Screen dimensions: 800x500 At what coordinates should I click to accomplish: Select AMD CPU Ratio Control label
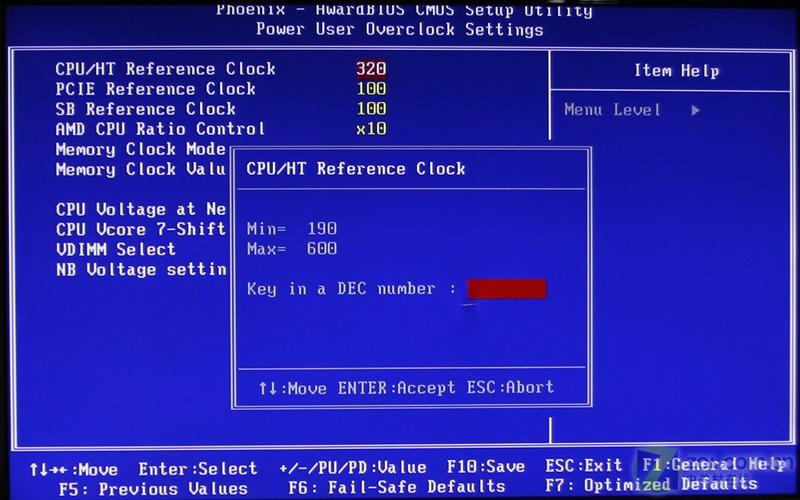[x=160, y=129]
